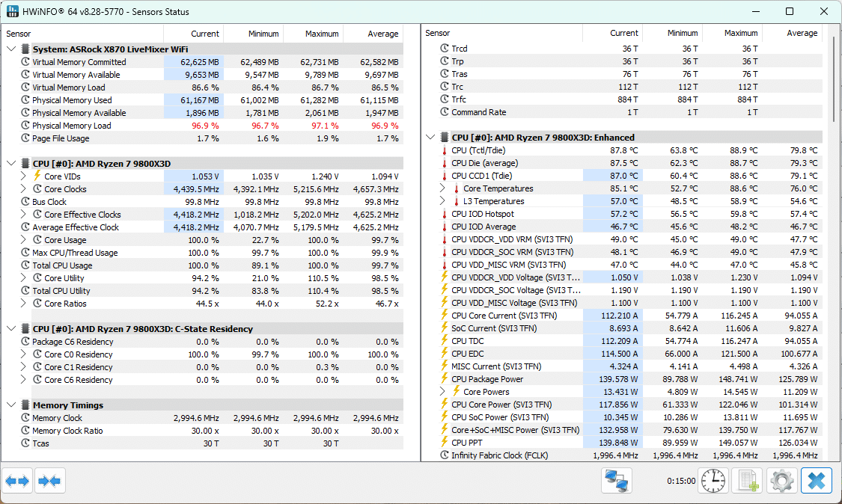Expand the Core Ratios row

[23, 304]
